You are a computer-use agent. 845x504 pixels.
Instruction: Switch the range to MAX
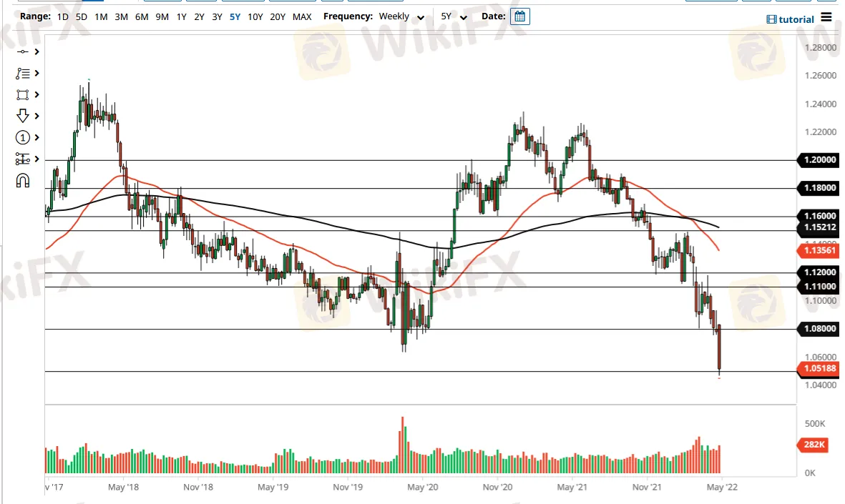(x=302, y=16)
